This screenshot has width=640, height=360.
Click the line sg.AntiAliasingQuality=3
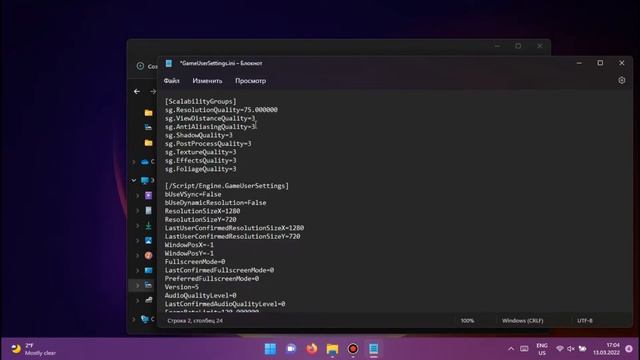click(210, 127)
